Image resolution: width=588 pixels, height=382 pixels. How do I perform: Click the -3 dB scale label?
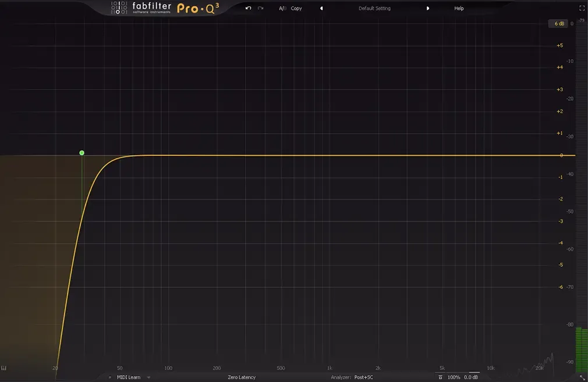click(561, 221)
